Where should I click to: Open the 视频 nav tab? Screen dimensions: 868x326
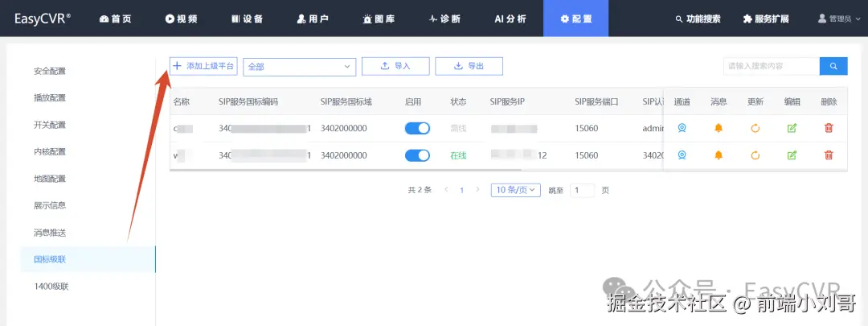(181, 19)
